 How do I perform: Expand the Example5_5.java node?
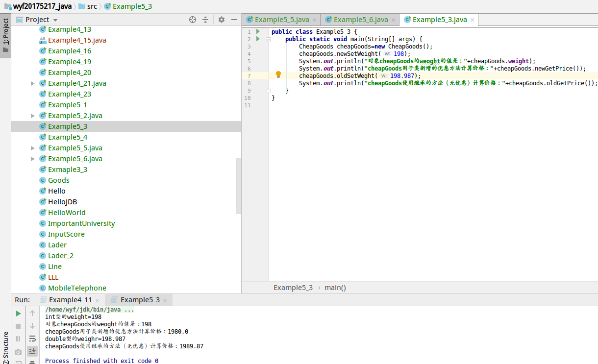(33, 148)
